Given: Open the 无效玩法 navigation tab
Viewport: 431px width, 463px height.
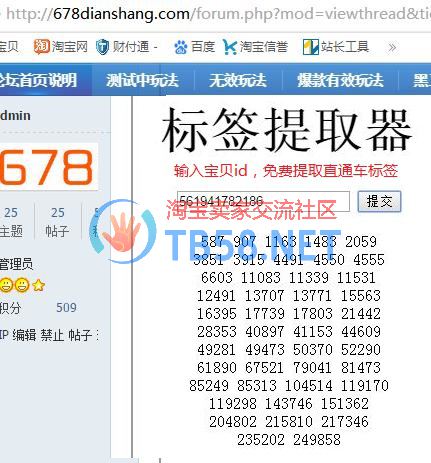Looking at the screenshot, I should click(238, 80).
